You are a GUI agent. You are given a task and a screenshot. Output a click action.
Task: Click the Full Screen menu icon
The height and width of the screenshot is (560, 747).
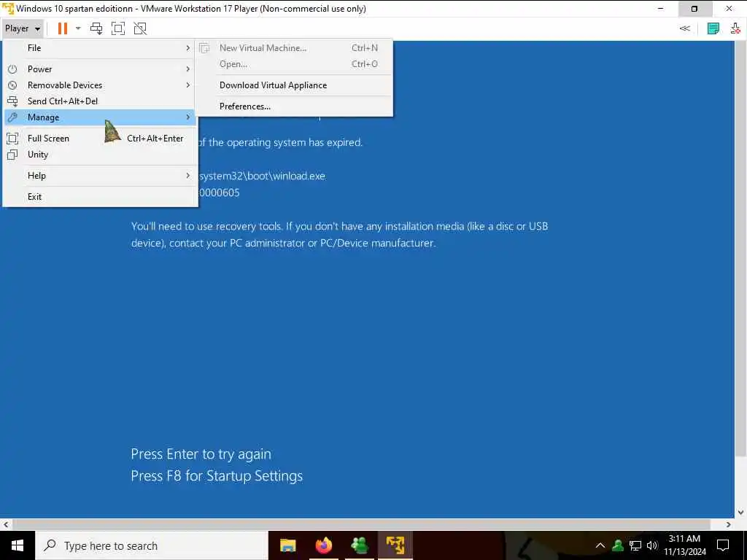pos(12,138)
